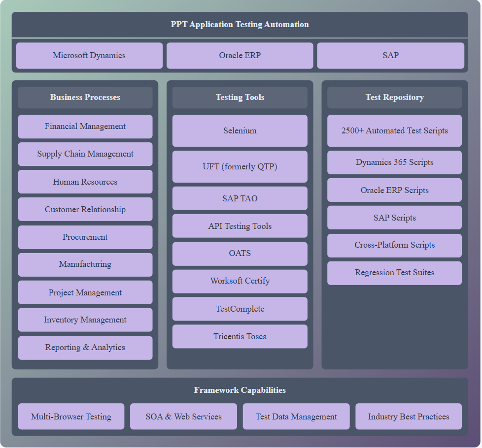Choose Oracle ERP Scripts
Screen dimensions: 482x448
(394, 190)
